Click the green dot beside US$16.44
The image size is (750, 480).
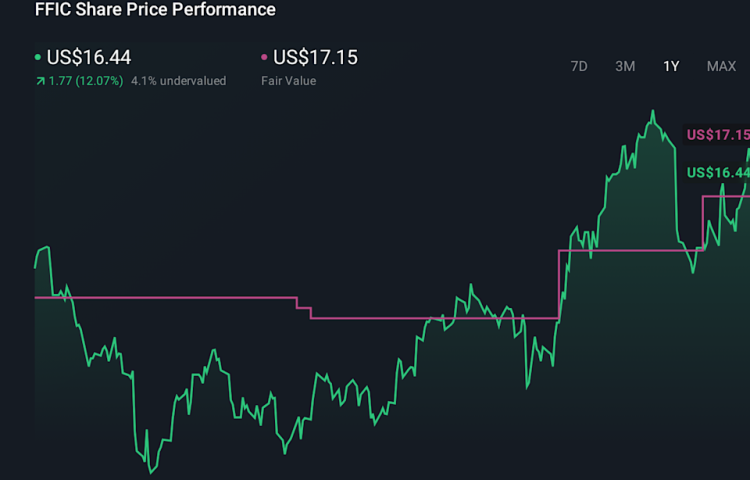(38, 58)
